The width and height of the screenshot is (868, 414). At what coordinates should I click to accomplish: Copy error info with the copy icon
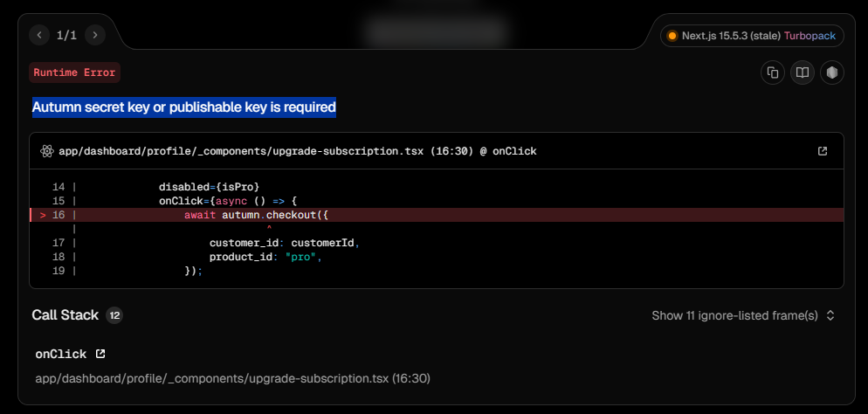coord(772,72)
